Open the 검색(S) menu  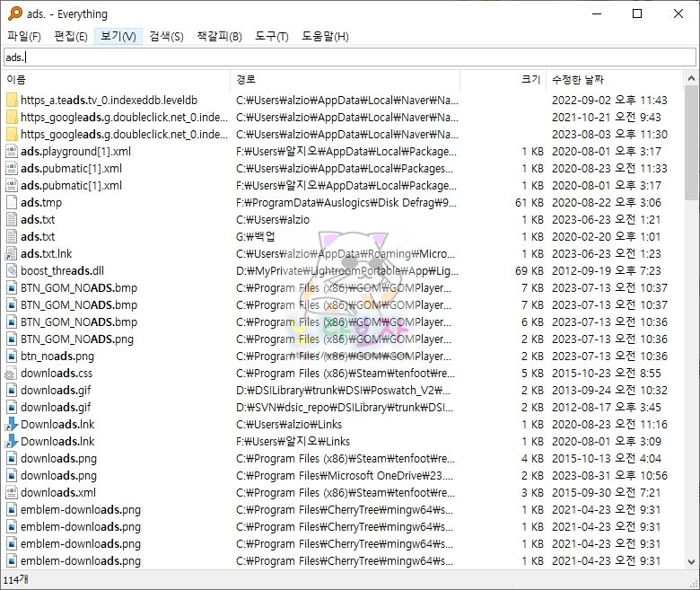[167, 36]
